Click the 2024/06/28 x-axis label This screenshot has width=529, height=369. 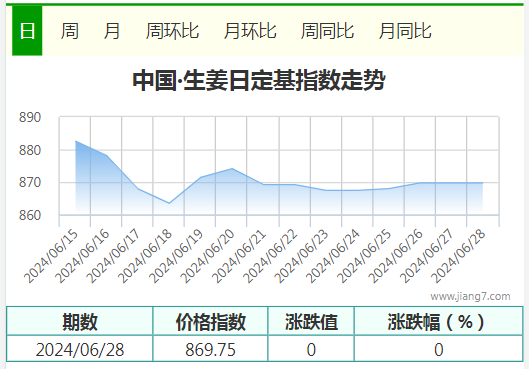tap(458, 256)
